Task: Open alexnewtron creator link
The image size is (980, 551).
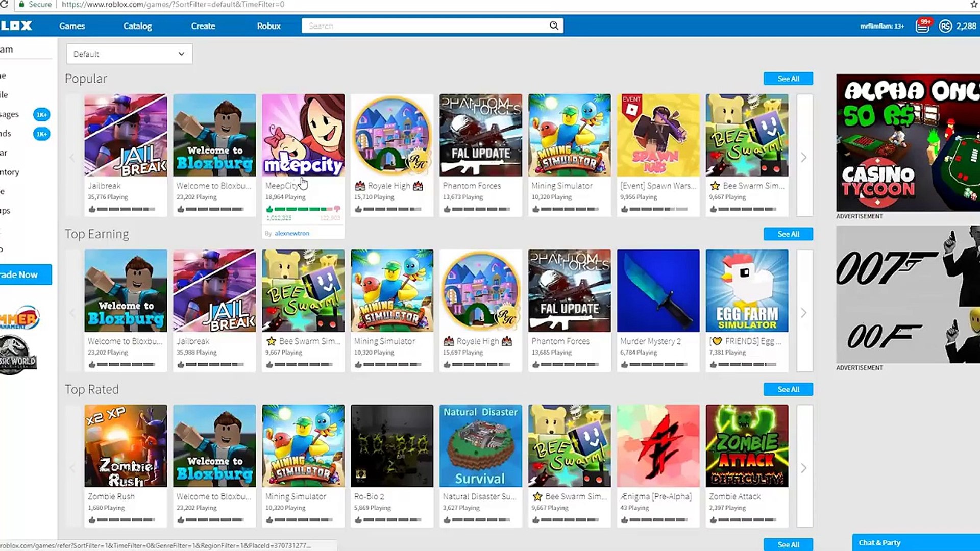Action: point(291,233)
